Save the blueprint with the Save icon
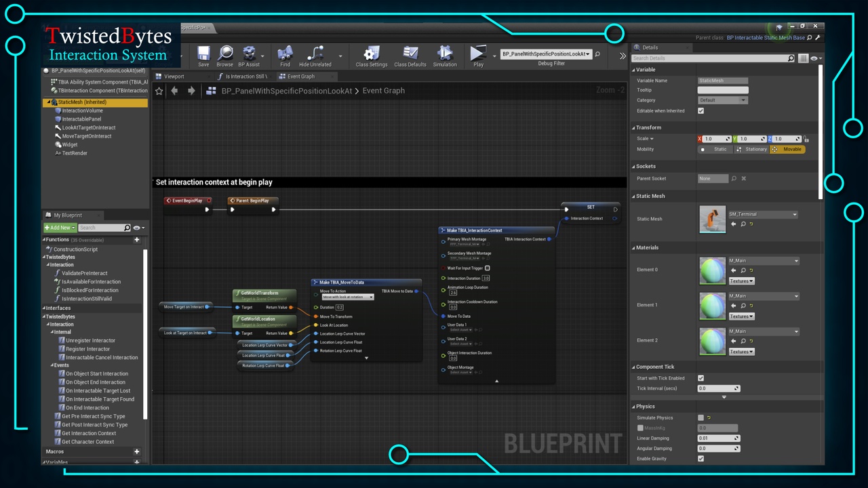Viewport: 868px width, 488px height. tap(203, 56)
